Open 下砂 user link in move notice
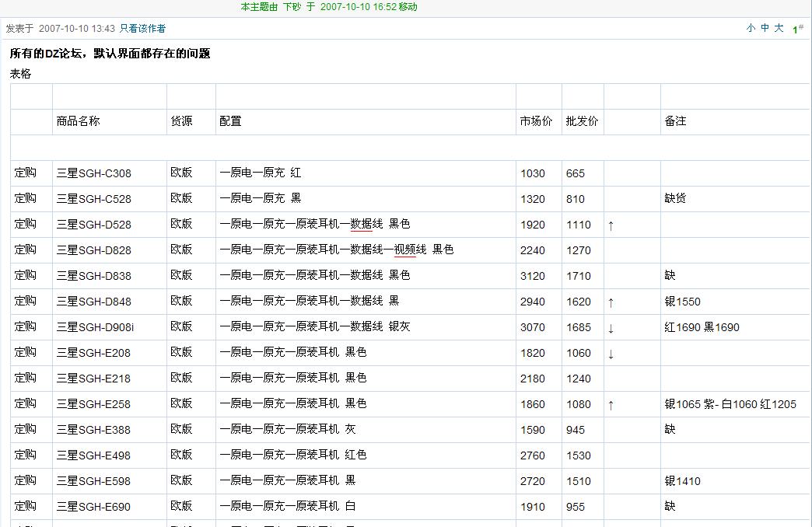Viewport: 812px width, 527px height. pos(292,7)
